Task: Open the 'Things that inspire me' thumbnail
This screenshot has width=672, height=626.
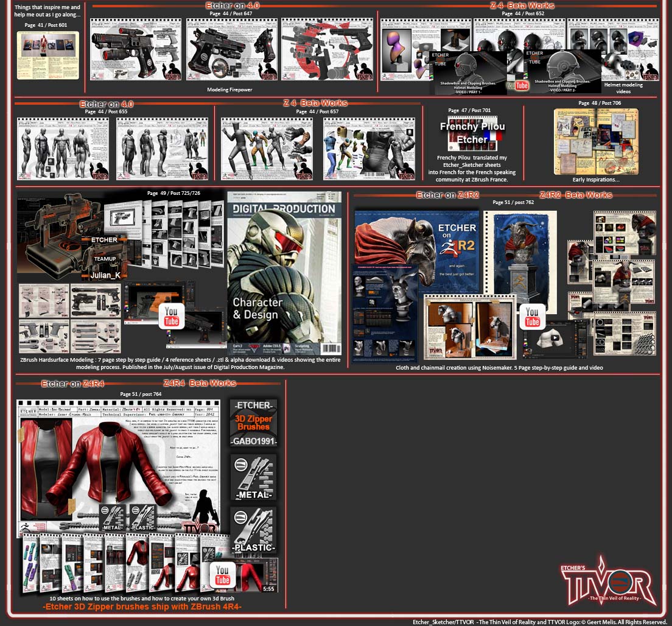Action: (48, 55)
